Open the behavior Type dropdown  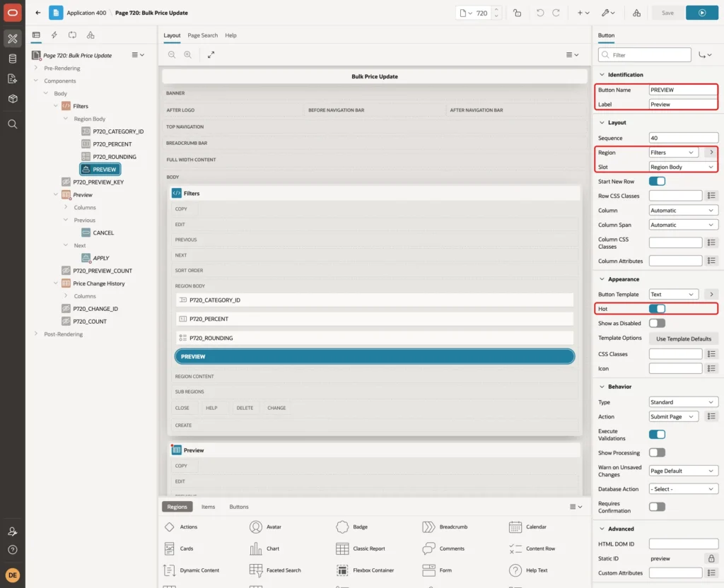(x=684, y=402)
